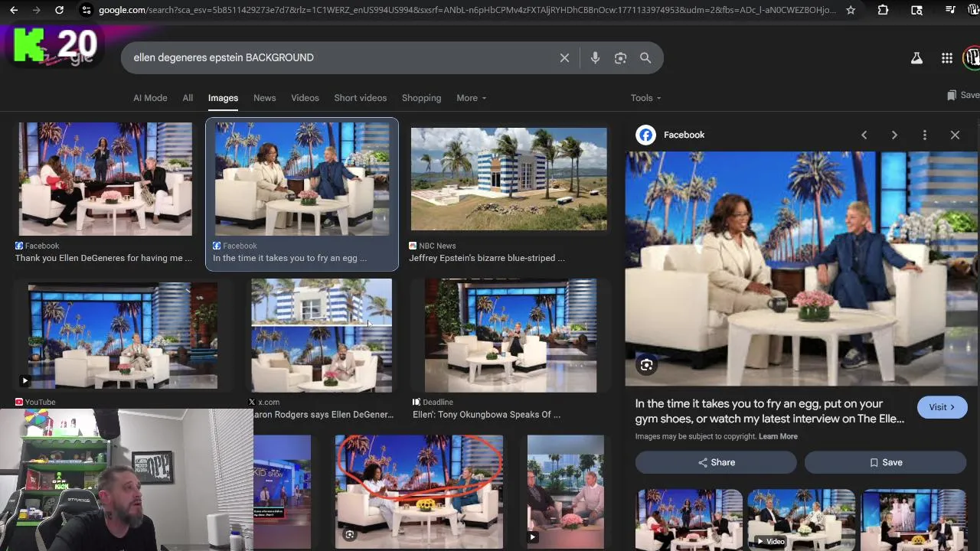This screenshot has height=551, width=980.
Task: Select the Images tab
Action: tap(223, 98)
